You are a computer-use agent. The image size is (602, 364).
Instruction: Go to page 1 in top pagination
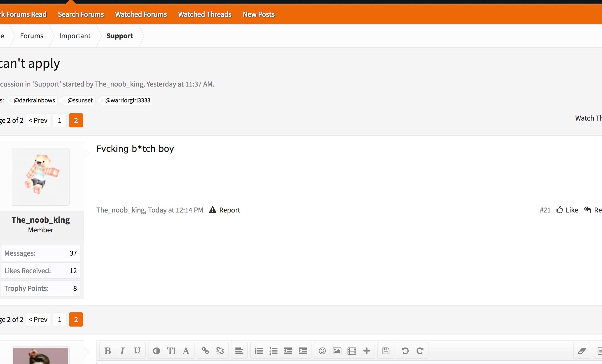tap(60, 120)
